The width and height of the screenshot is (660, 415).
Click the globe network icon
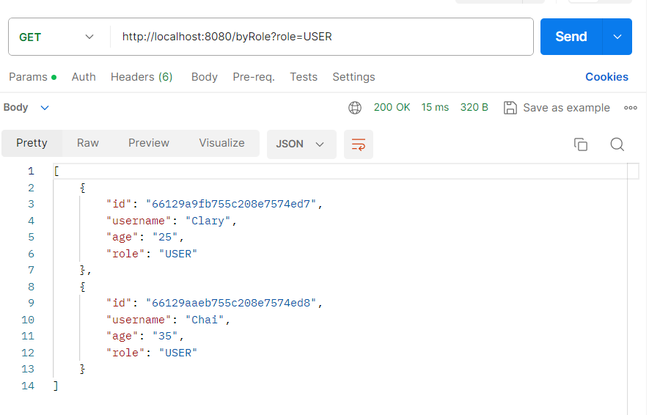coord(355,108)
